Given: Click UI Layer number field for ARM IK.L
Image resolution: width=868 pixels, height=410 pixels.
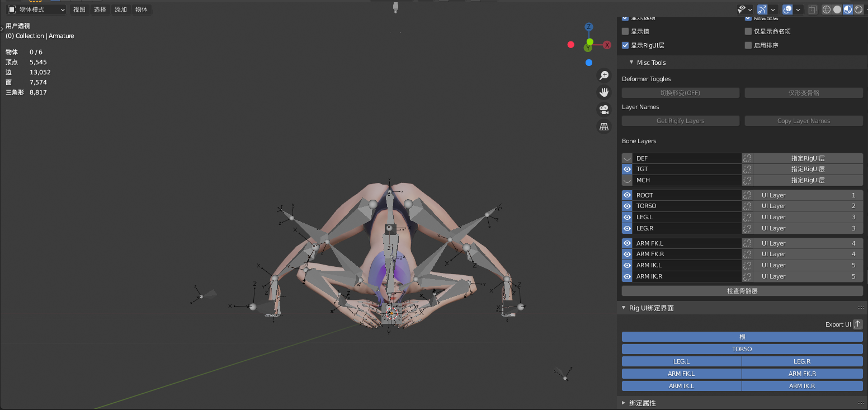Looking at the screenshot, I should [x=808, y=265].
